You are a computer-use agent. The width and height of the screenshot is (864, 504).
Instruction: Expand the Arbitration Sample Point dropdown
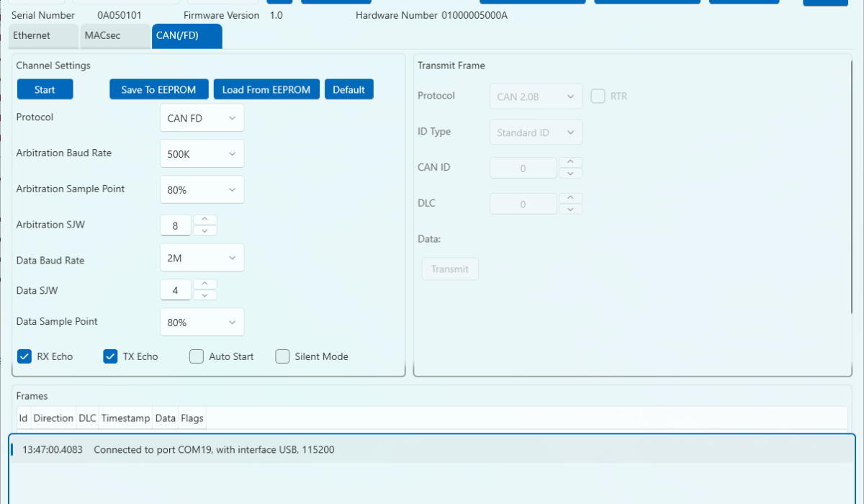[x=202, y=190]
